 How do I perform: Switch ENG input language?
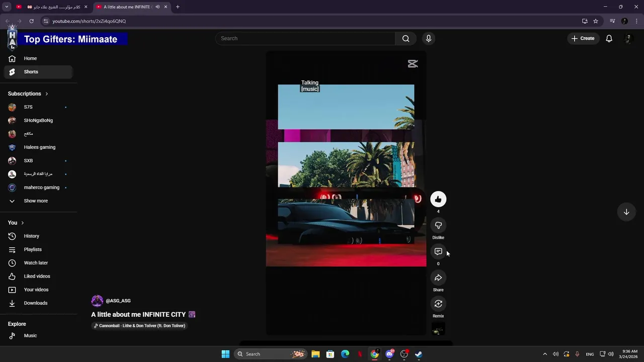590,354
